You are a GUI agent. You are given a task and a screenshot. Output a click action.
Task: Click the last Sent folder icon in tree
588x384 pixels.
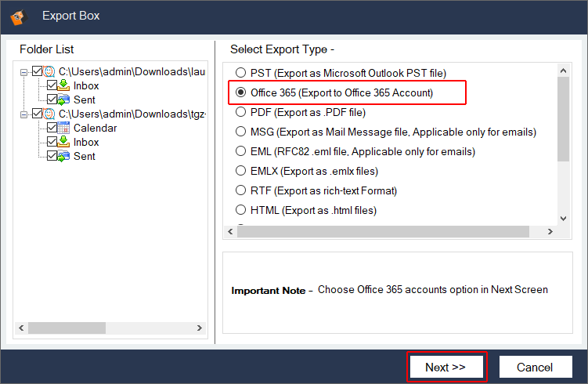point(65,156)
